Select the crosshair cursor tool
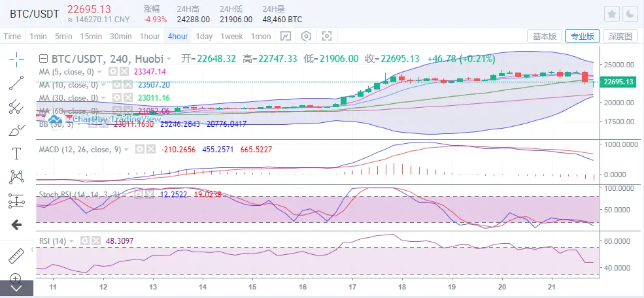 pyautogui.click(x=16, y=60)
